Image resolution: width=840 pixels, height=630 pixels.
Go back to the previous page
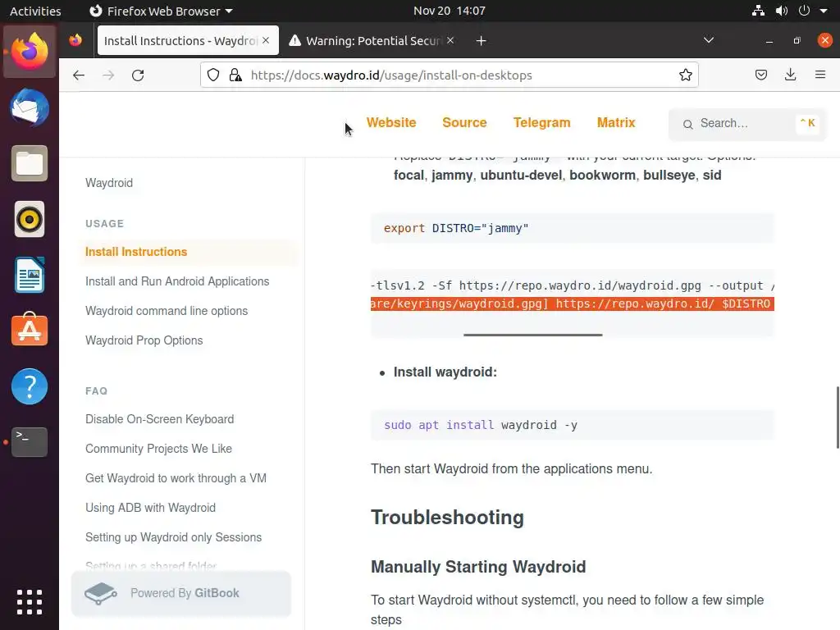79,75
